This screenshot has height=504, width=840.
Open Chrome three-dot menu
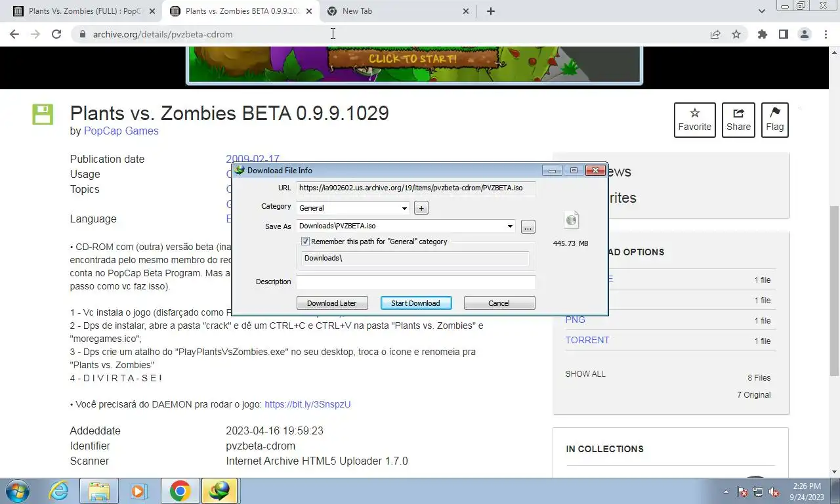pos(826,34)
